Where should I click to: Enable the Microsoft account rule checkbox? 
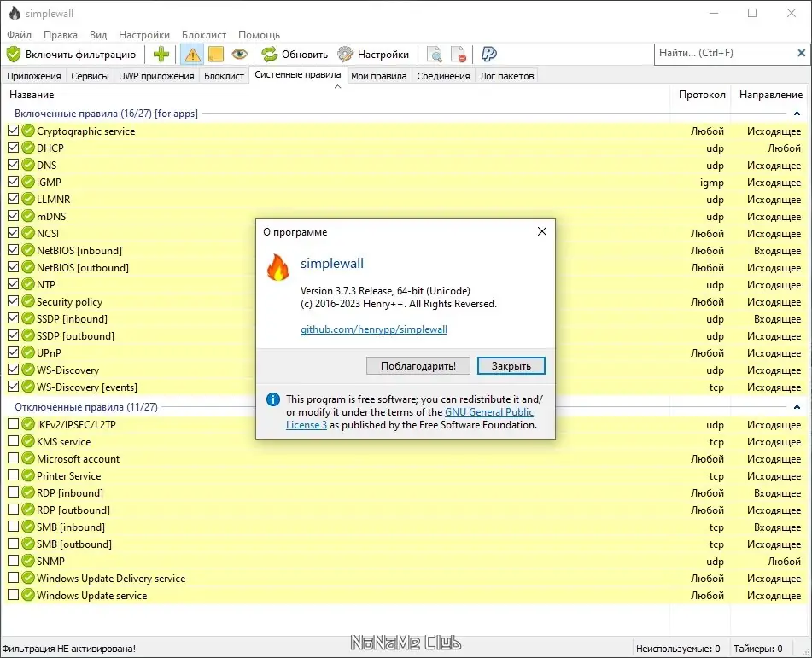(x=13, y=458)
